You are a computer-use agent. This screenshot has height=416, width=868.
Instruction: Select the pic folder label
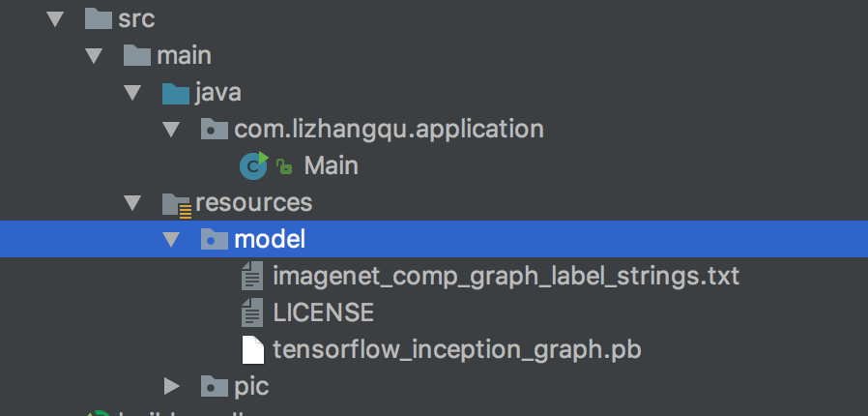[x=250, y=387]
